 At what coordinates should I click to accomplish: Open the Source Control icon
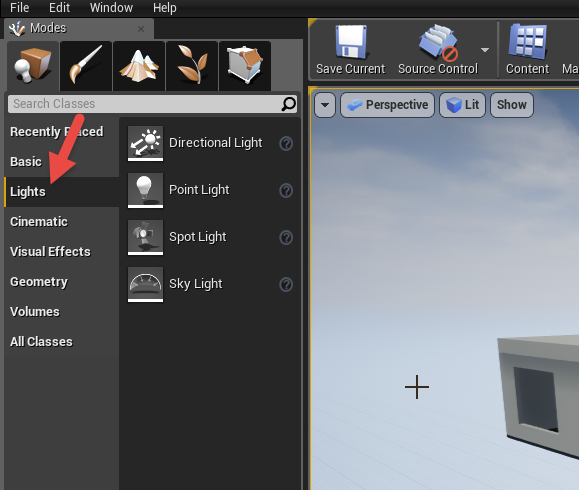click(438, 42)
